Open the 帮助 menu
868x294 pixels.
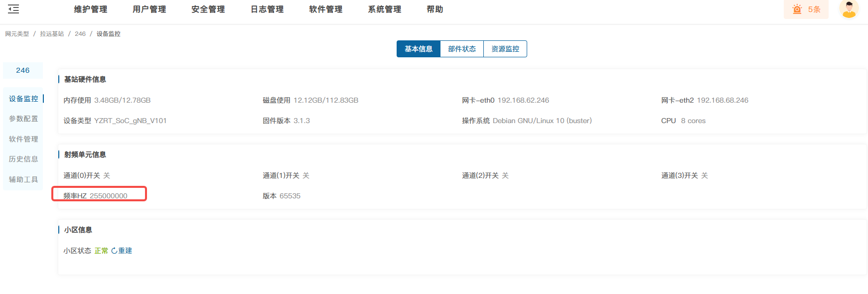click(434, 9)
